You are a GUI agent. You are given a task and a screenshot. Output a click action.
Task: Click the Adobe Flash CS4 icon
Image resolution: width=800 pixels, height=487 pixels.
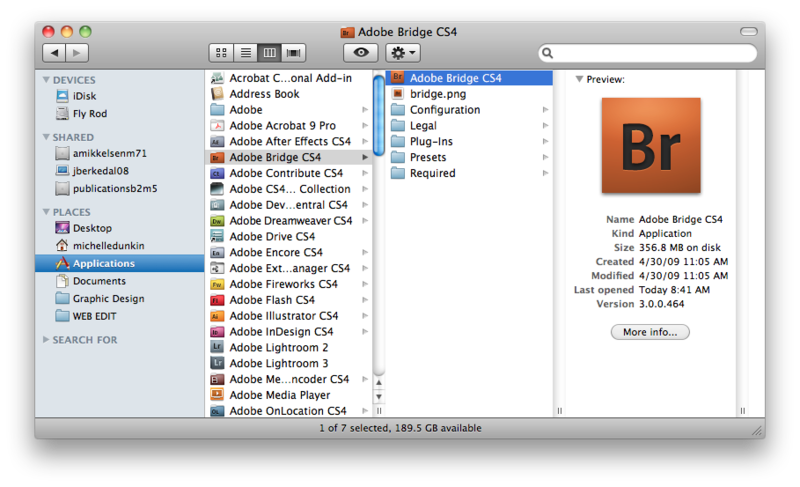pyautogui.click(x=217, y=300)
